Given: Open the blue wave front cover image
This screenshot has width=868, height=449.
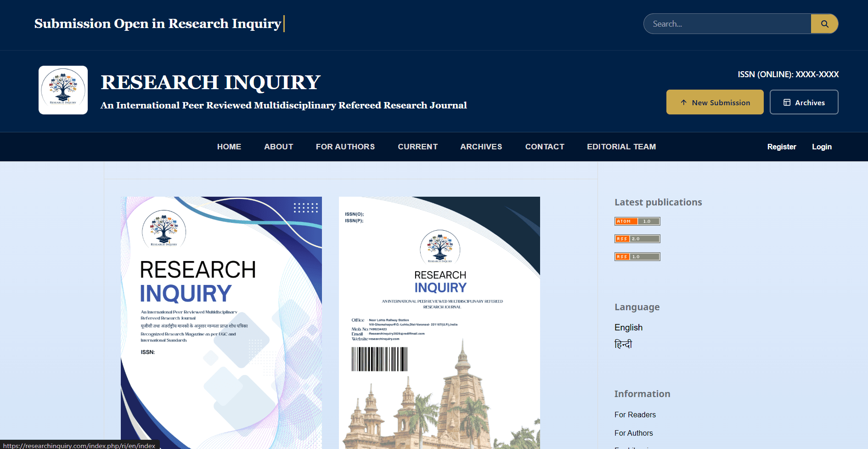Looking at the screenshot, I should coord(221,323).
